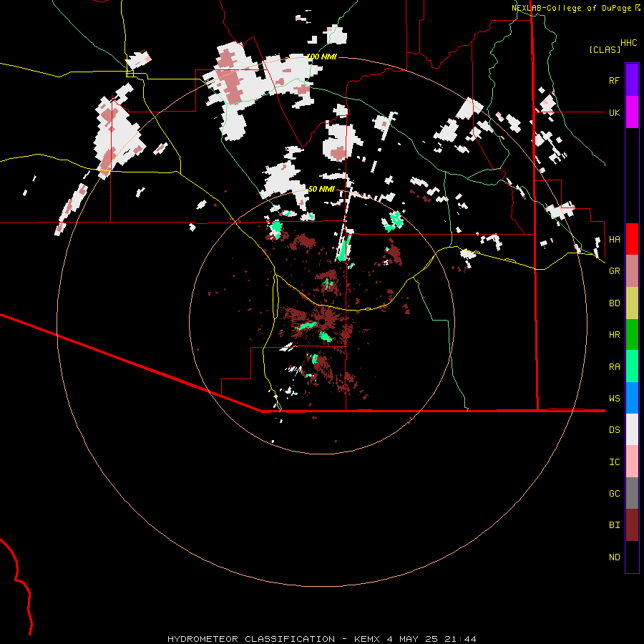Click the RA light green legend swatch

[632, 366]
